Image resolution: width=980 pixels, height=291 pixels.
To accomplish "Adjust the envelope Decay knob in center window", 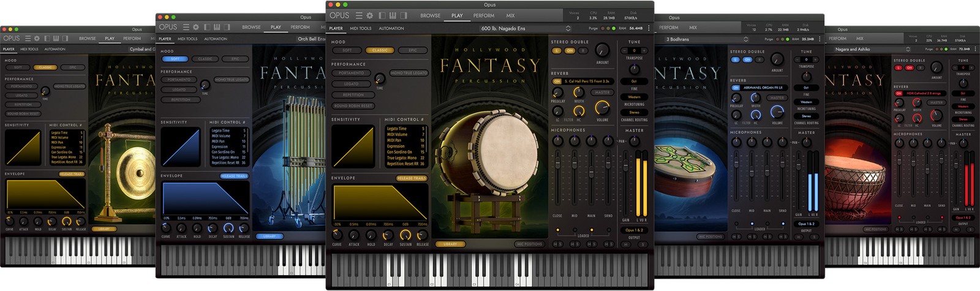I will [388, 235].
